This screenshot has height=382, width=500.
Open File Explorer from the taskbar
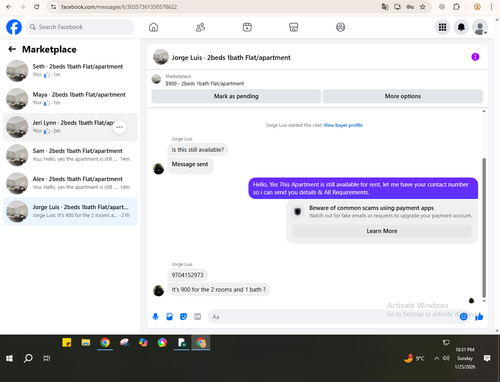[86, 342]
